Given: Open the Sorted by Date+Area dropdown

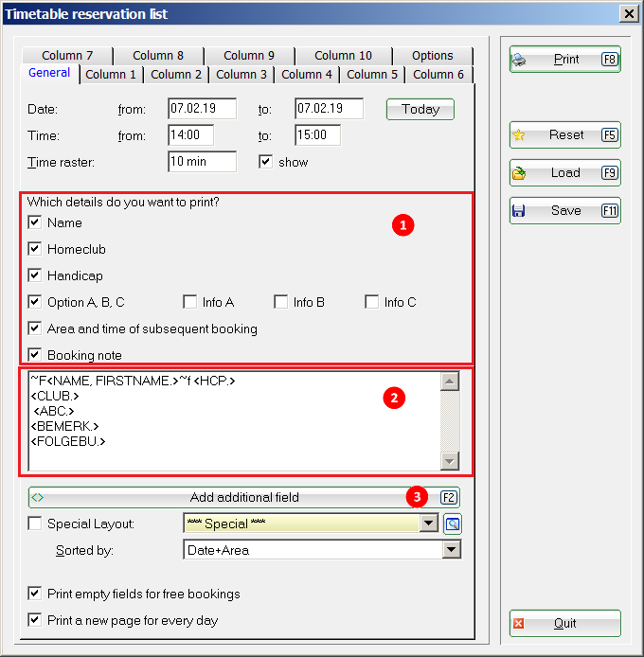Looking at the screenshot, I should 451,550.
